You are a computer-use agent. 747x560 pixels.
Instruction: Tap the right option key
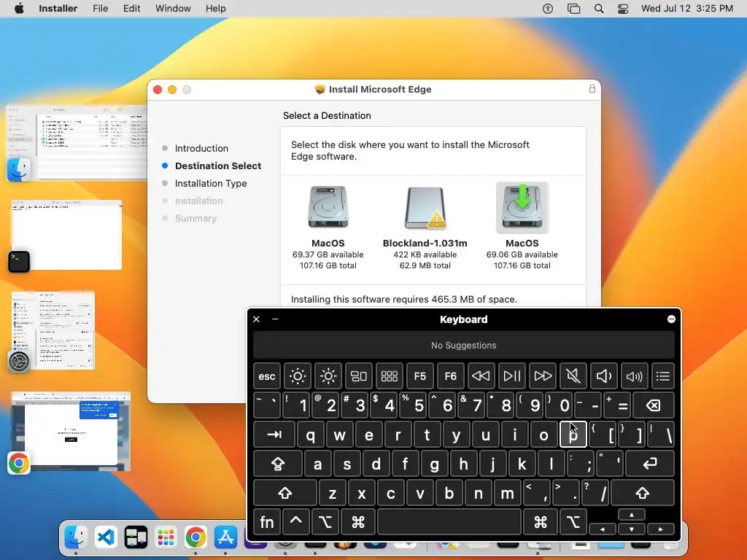point(573,522)
